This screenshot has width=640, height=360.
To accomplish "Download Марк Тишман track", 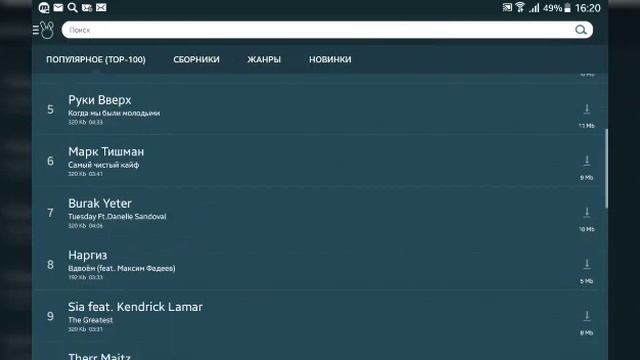I will (x=587, y=161).
